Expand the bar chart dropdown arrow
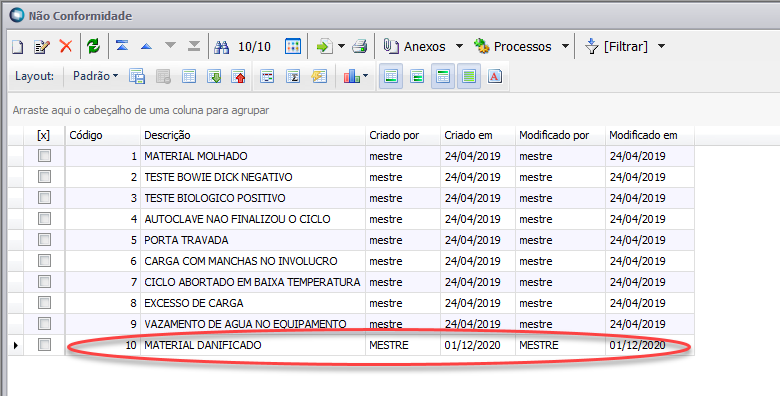The height and width of the screenshot is (396, 780). (x=366, y=76)
